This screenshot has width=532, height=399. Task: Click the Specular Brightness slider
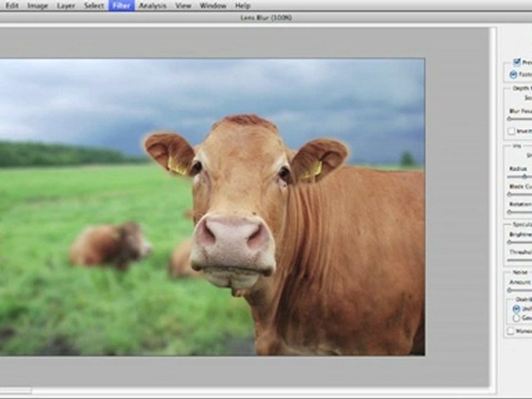(519, 242)
